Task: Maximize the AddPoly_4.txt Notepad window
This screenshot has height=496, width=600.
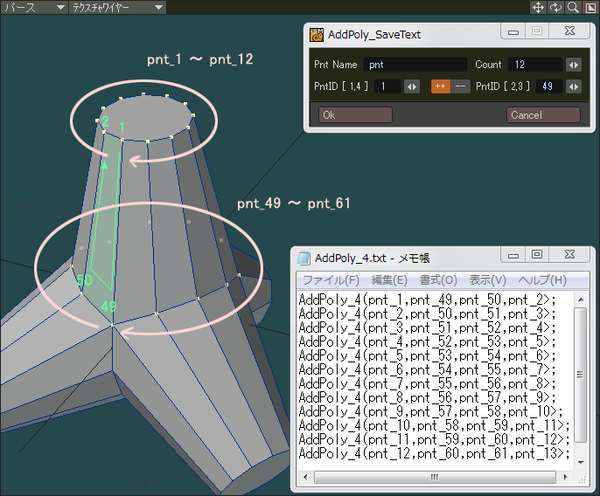Action: click(x=537, y=255)
